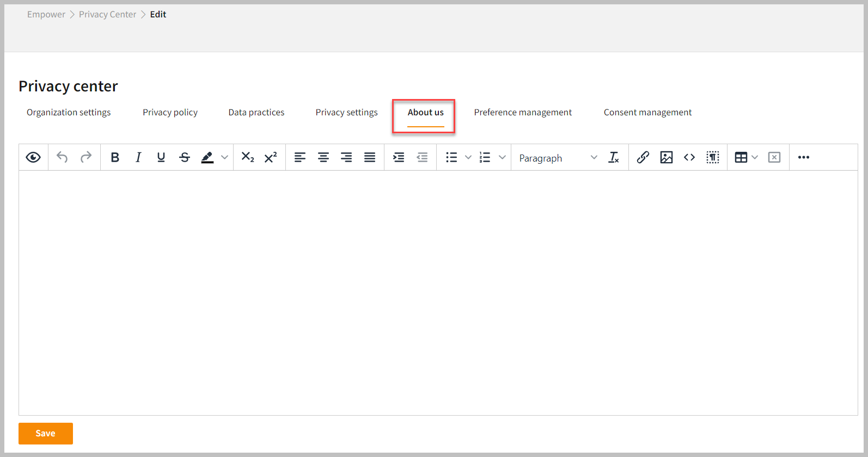Screen dimensions: 868x457
Task: Apply the highlight color marker
Action: point(207,157)
